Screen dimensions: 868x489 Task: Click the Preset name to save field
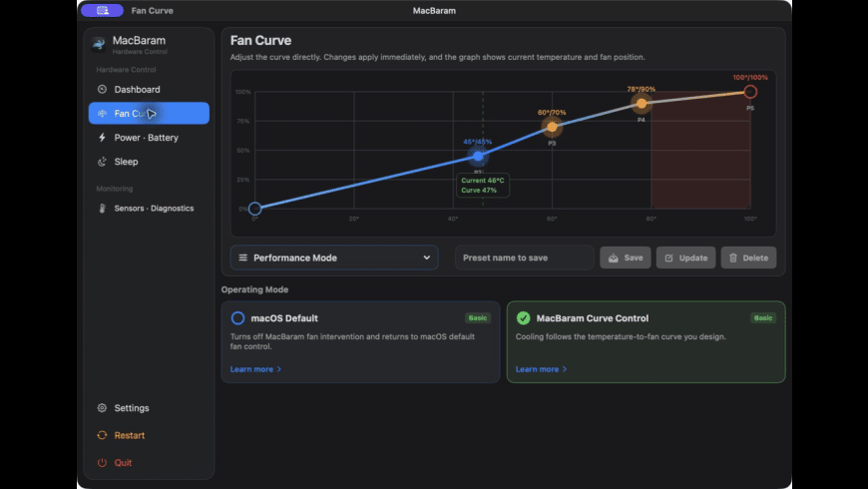coord(525,258)
